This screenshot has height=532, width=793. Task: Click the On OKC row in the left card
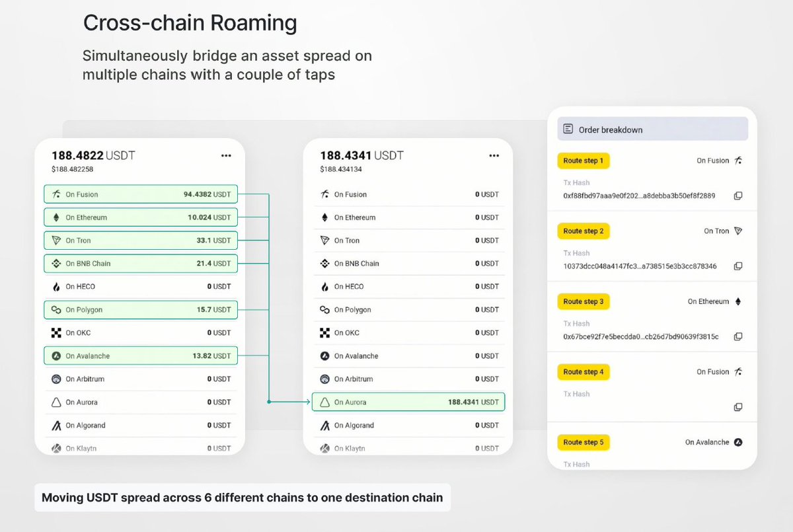coord(141,332)
